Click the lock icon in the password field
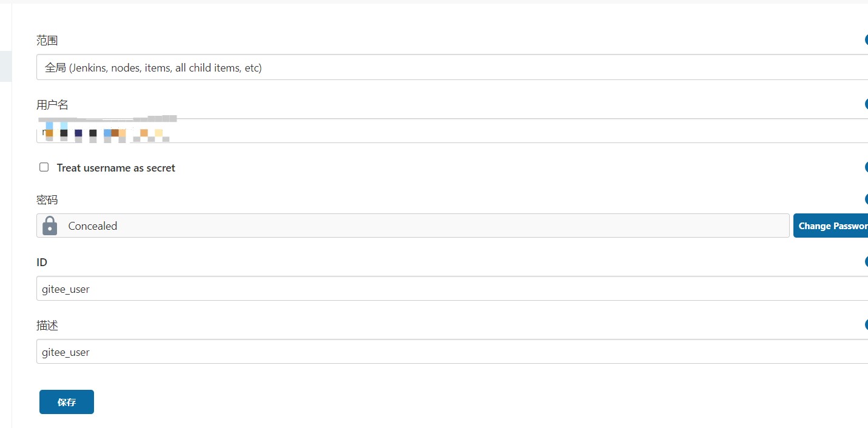Image resolution: width=868 pixels, height=428 pixels. coord(49,225)
